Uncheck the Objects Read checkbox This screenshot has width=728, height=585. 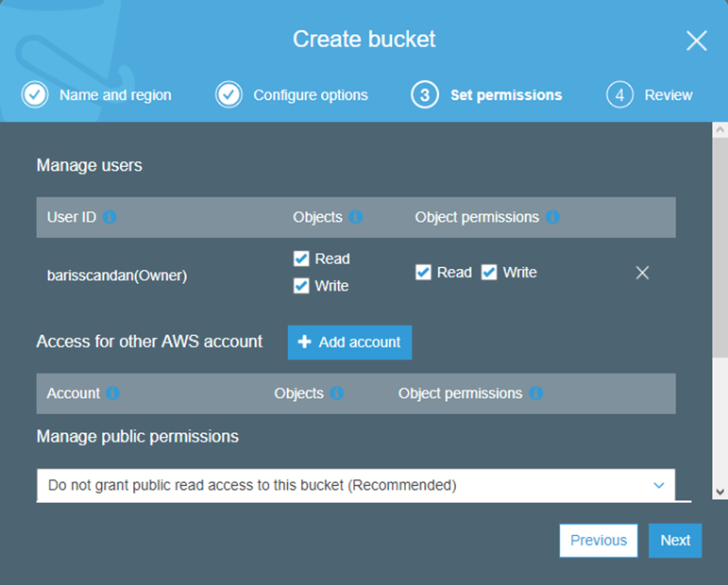pyautogui.click(x=301, y=259)
